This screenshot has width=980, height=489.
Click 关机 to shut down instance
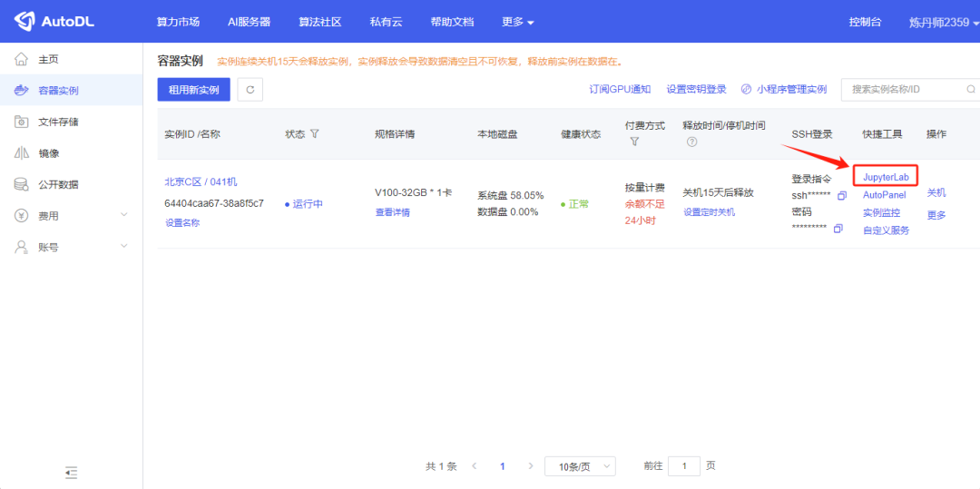936,193
